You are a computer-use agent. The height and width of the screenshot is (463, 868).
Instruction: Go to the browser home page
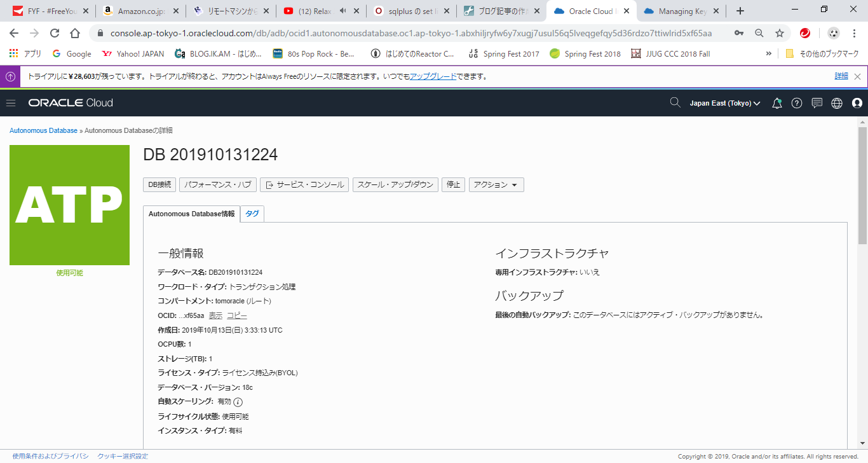pyautogui.click(x=75, y=33)
